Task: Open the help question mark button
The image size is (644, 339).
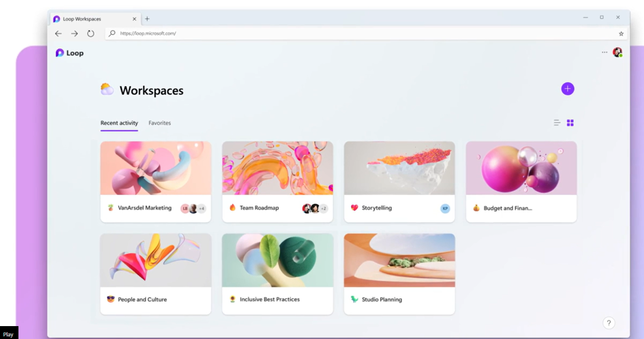Action: (609, 323)
